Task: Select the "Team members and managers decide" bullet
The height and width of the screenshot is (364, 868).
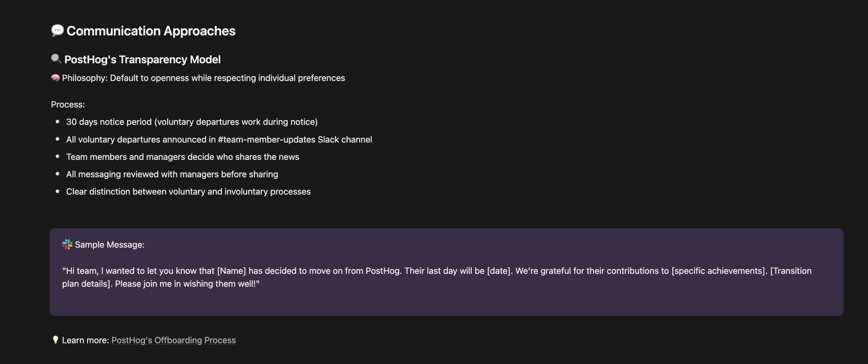Action: pyautogui.click(x=182, y=157)
